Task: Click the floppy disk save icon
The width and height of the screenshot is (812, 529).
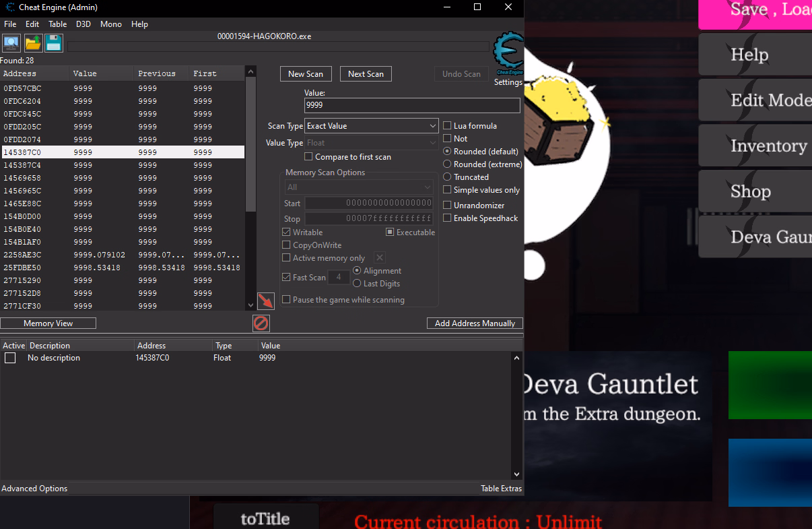Action: [x=54, y=43]
